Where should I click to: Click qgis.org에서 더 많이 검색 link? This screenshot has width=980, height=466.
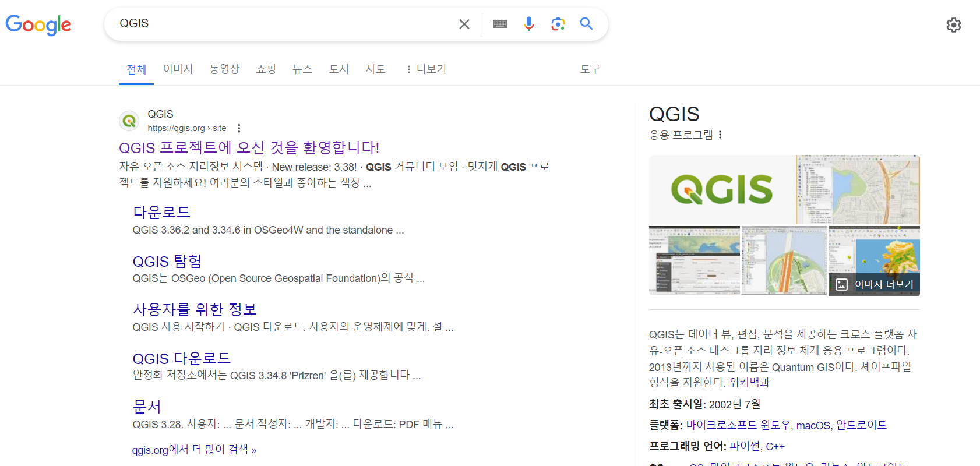tap(194, 450)
